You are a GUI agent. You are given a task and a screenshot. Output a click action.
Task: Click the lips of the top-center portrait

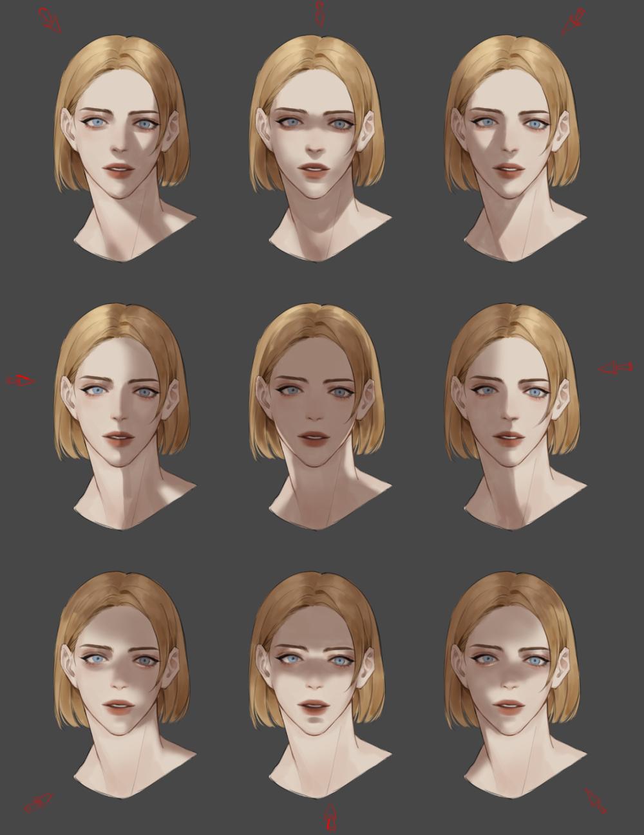315,170
